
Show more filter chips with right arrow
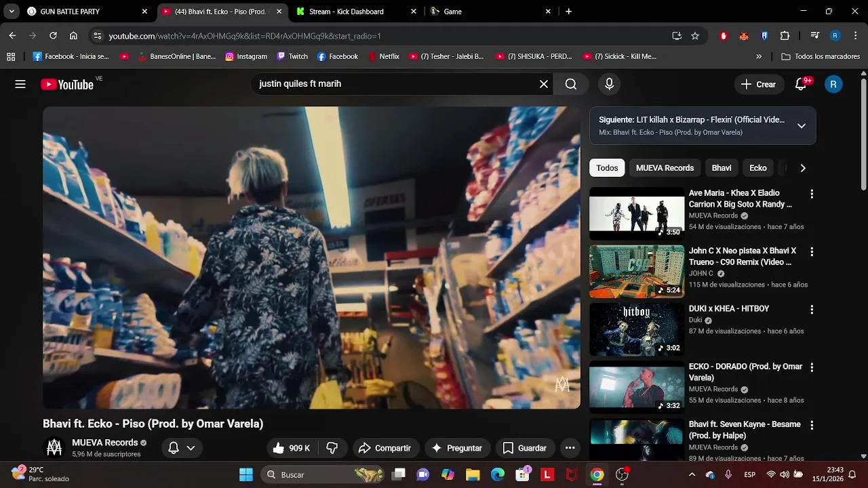point(803,168)
